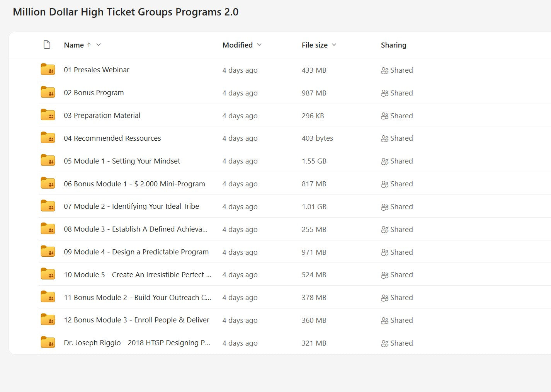
Task: Click the shared-people icon beside 07 Module 2's Shared label
Action: tap(384, 206)
